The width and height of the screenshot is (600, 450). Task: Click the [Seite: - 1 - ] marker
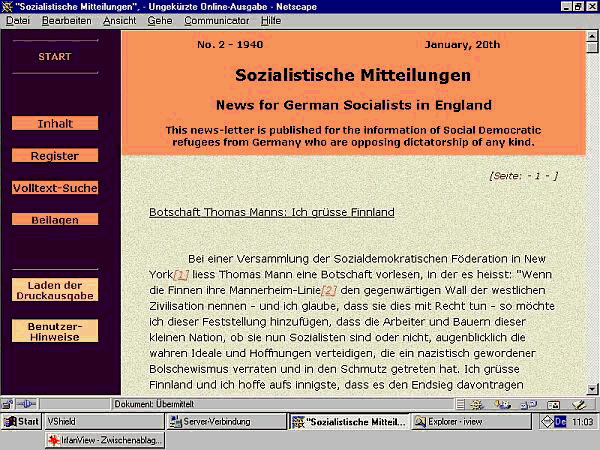[523, 176]
